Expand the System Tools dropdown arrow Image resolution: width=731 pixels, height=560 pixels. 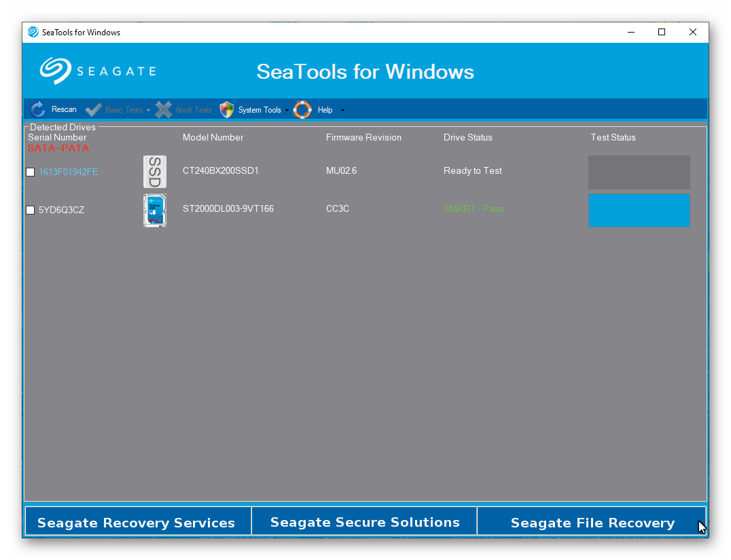[287, 111]
